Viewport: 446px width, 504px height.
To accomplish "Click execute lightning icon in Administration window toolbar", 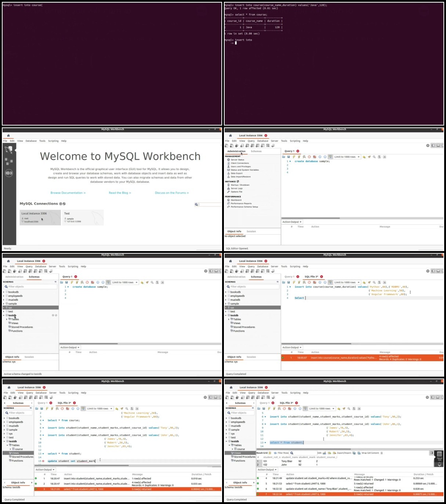I will point(294,157).
